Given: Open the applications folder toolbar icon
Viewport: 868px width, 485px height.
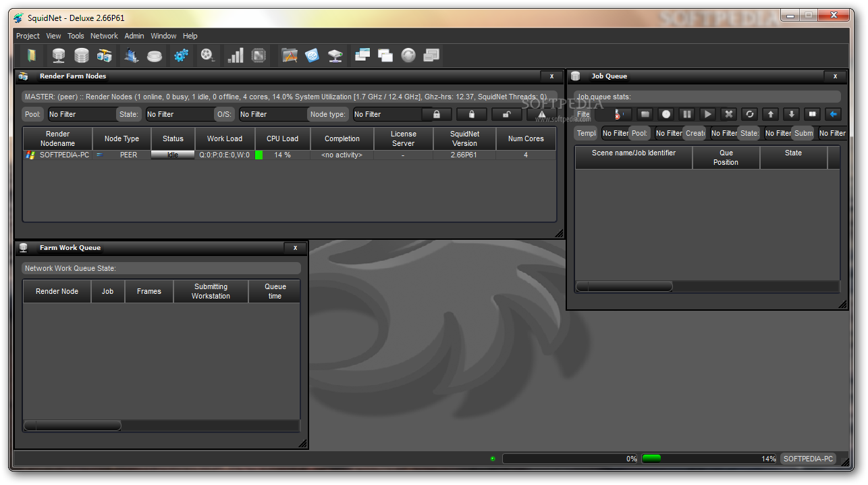Looking at the screenshot, I should pyautogui.click(x=290, y=55).
